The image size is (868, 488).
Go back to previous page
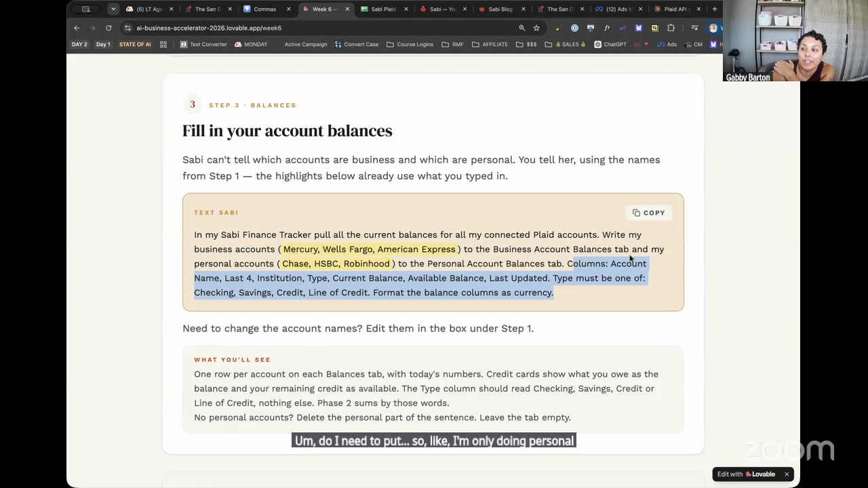click(77, 28)
